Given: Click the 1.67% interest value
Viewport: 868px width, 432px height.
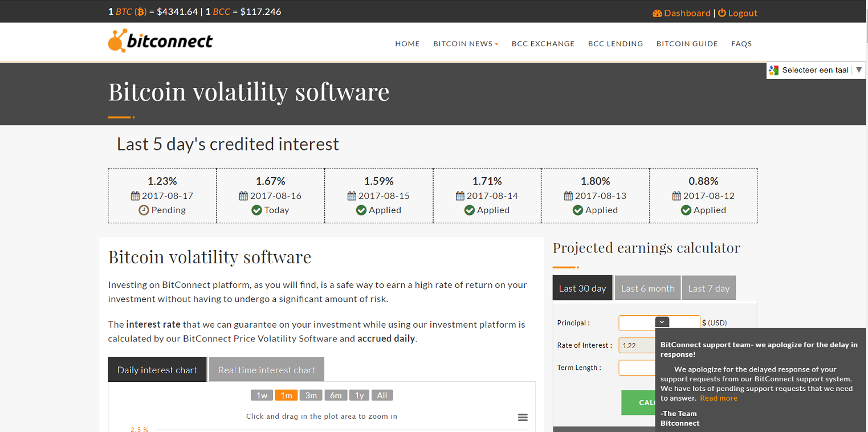Looking at the screenshot, I should point(271,181).
